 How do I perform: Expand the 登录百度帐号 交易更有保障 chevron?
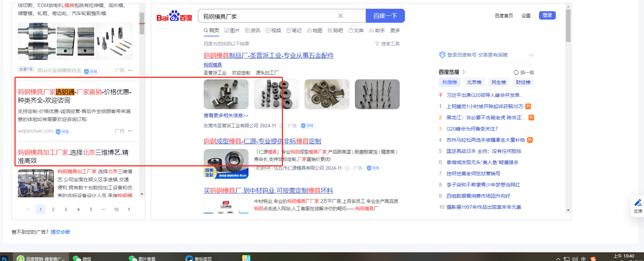pos(531,55)
